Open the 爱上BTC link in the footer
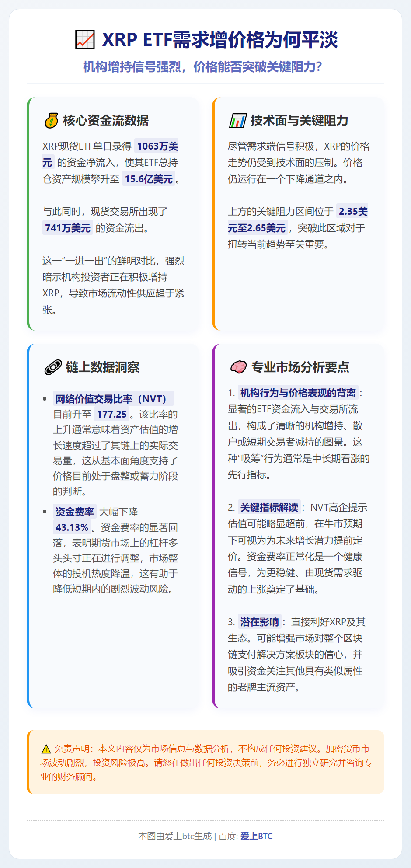The height and width of the screenshot is (868, 411). (256, 836)
